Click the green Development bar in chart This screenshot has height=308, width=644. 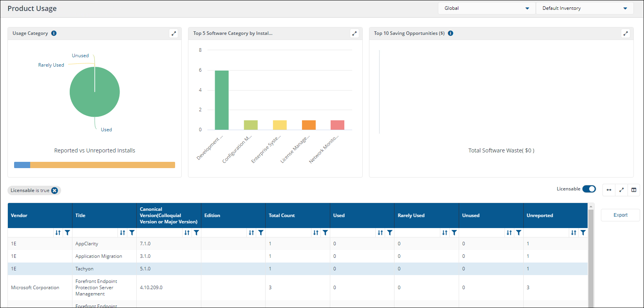pyautogui.click(x=222, y=100)
